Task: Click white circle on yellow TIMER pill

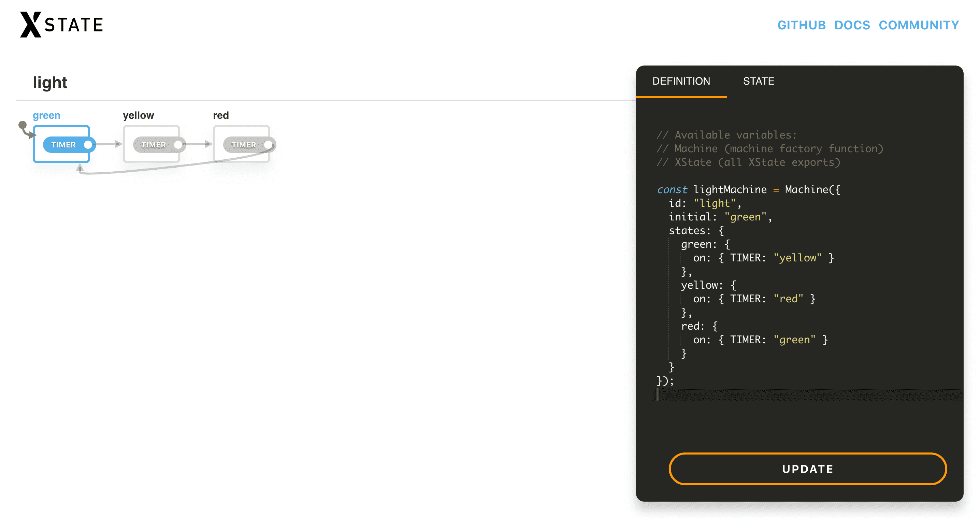Action: [178, 145]
